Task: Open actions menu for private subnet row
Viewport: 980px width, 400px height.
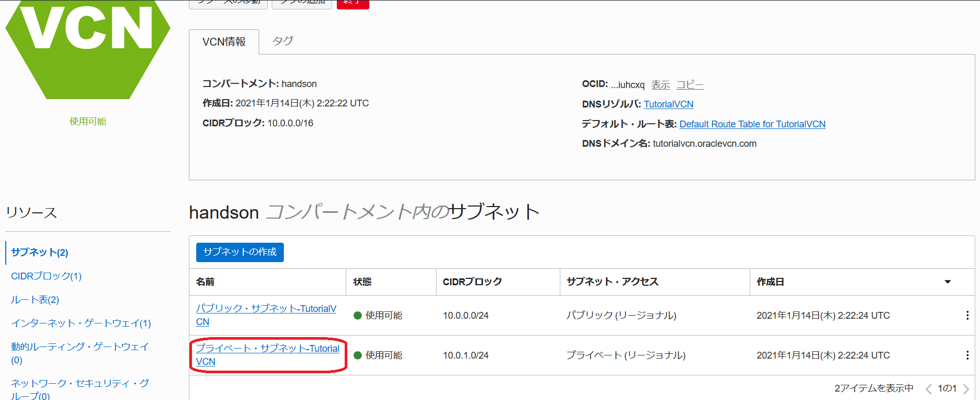Action: 967,355
